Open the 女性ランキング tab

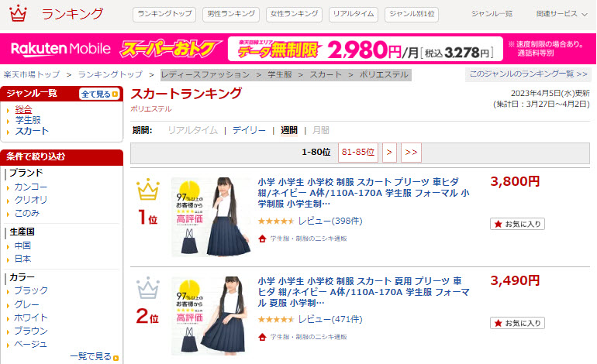pyautogui.click(x=294, y=15)
